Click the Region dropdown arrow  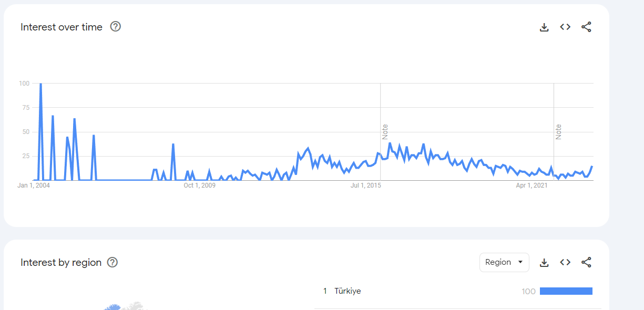tap(520, 262)
